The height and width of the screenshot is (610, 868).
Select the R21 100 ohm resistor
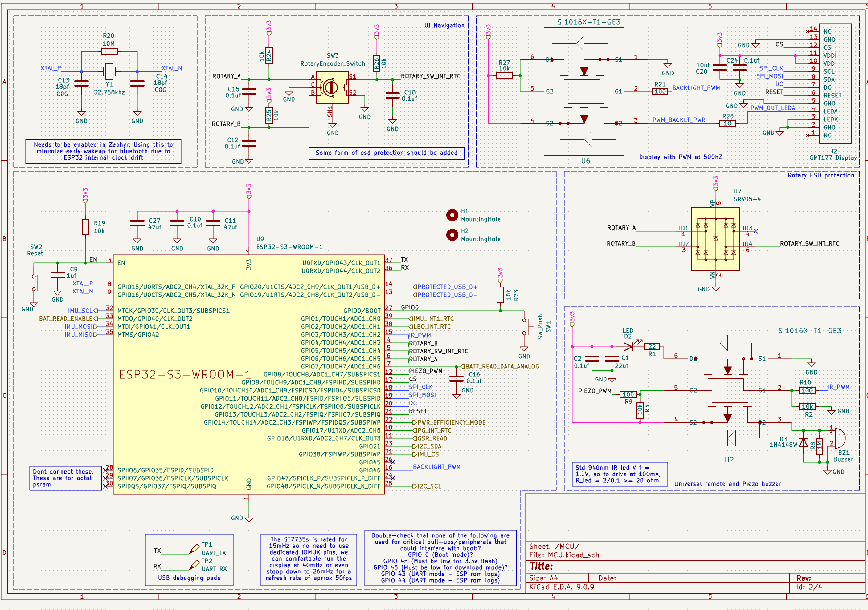(x=660, y=91)
